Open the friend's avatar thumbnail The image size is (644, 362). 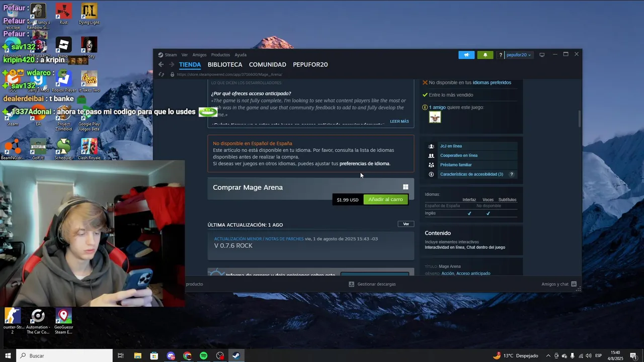click(x=435, y=117)
